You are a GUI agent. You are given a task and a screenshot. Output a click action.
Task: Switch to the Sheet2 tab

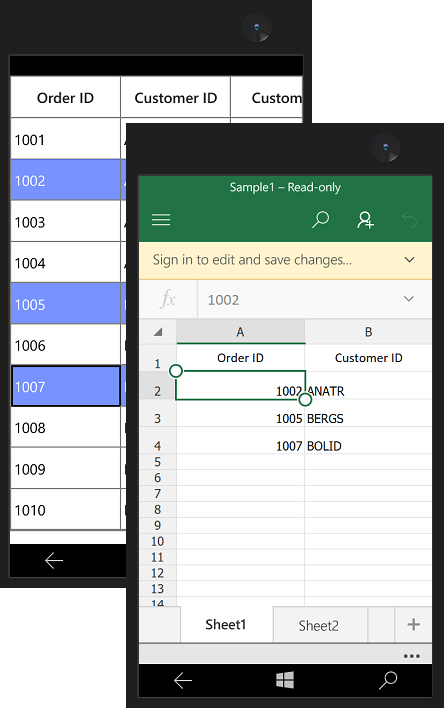click(x=319, y=625)
